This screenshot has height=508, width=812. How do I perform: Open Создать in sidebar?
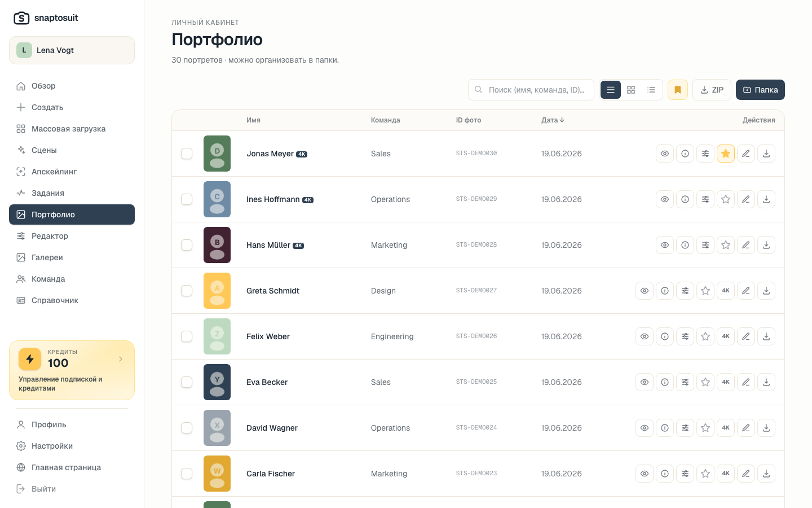tap(72, 107)
